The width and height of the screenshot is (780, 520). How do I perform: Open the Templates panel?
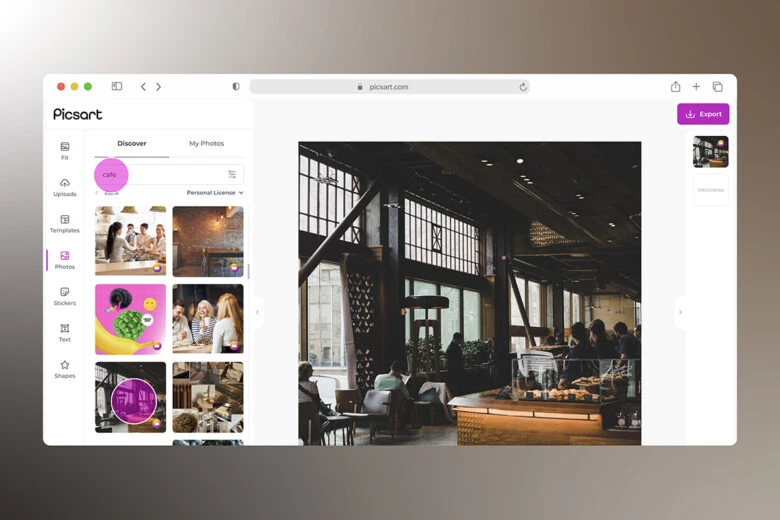pyautogui.click(x=65, y=223)
